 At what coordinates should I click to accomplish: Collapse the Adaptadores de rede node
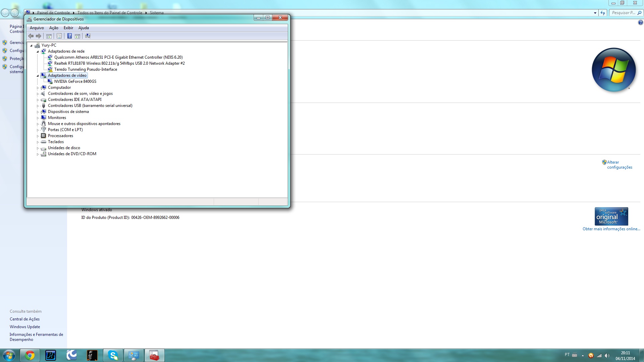click(x=38, y=52)
